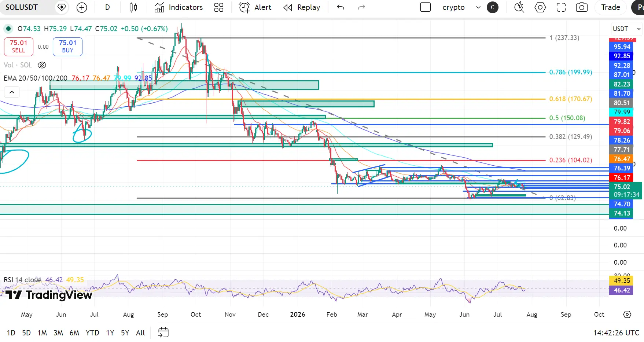Click the 75.01 BUY button
Image resolution: width=644 pixels, height=342 pixels.
point(67,47)
